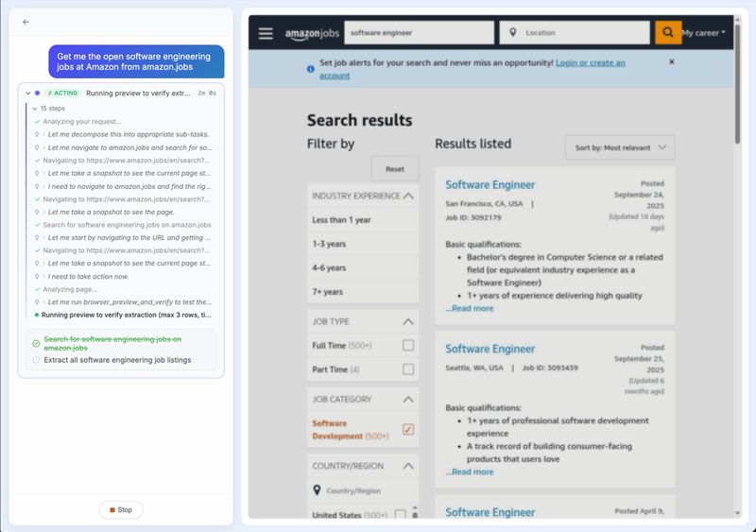Collapse the Job Category filter section
This screenshot has width=756, height=532.
pos(408,400)
